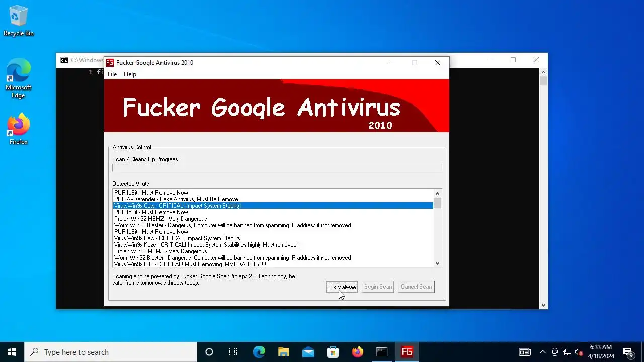Click the cmd icon in the Command Prompt title bar
644x362 pixels.
64,60
